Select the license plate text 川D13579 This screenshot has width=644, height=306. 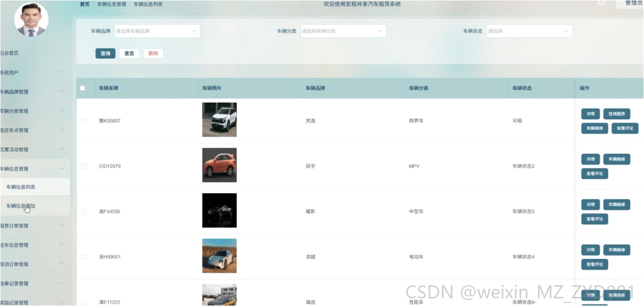110,166
